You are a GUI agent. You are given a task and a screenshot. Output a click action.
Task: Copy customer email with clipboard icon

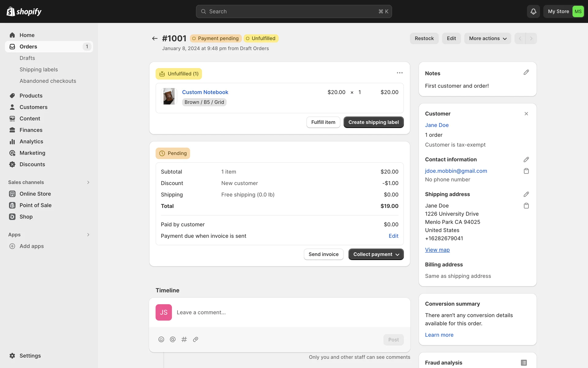point(526,171)
